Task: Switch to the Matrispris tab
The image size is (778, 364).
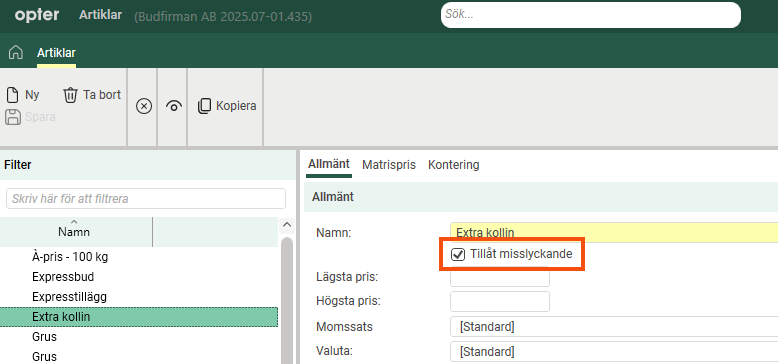Action: [389, 165]
